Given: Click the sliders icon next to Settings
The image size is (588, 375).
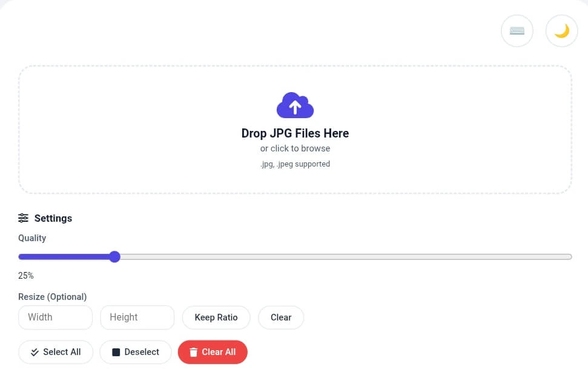Looking at the screenshot, I should (x=23, y=218).
